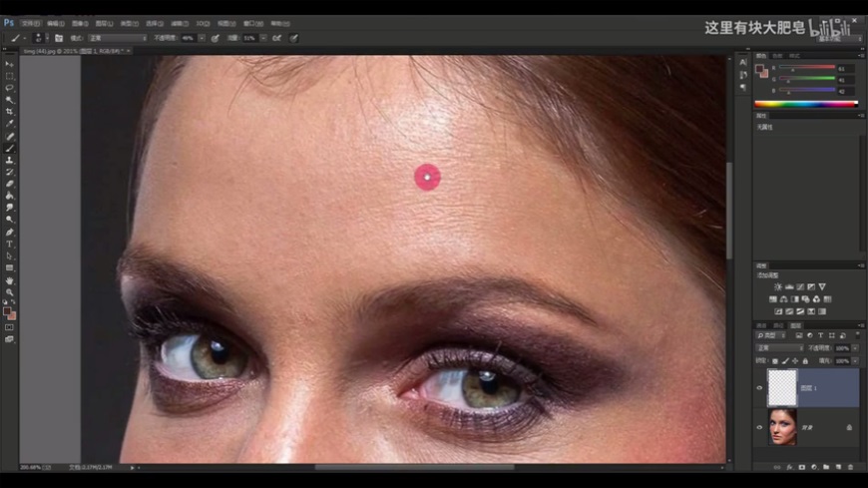
Task: Select the Crop tool
Action: (x=10, y=112)
